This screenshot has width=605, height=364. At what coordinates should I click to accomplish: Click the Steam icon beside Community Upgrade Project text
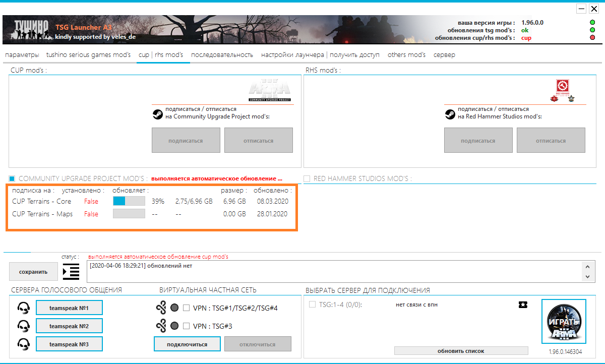(x=157, y=114)
